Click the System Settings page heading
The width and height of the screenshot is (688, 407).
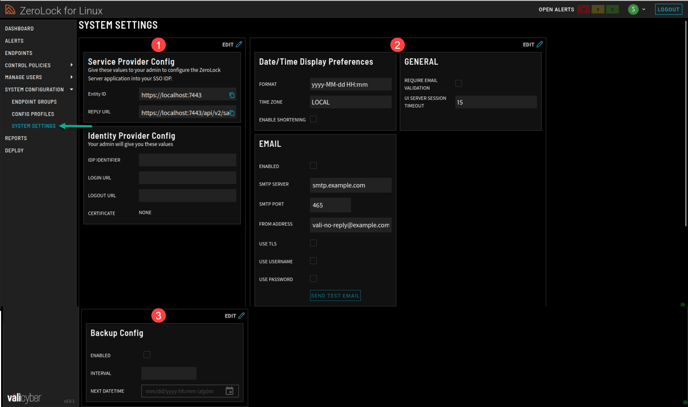[118, 25]
